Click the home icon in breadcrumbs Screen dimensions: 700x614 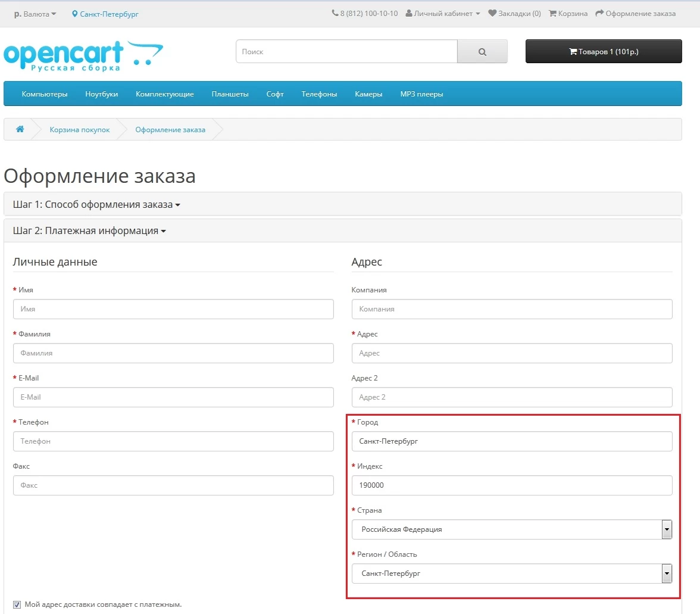[x=20, y=129]
